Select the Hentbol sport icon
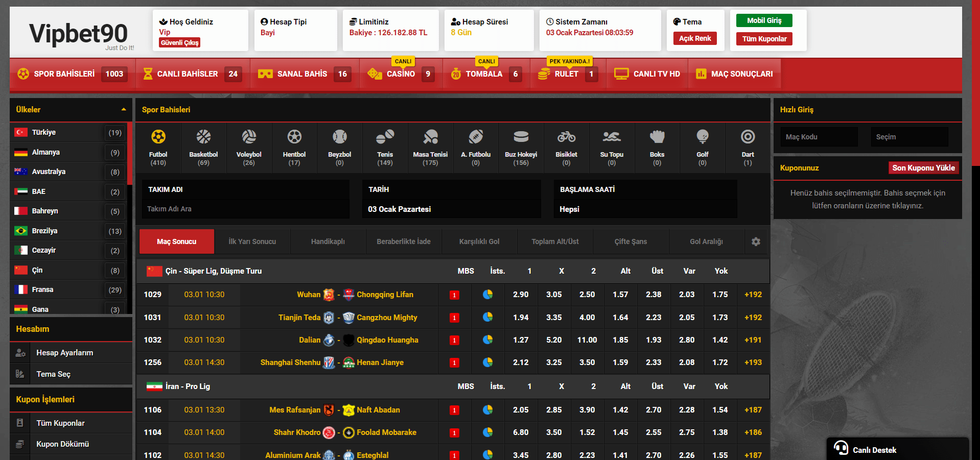Screen dimensions: 980x460 pos(294,137)
